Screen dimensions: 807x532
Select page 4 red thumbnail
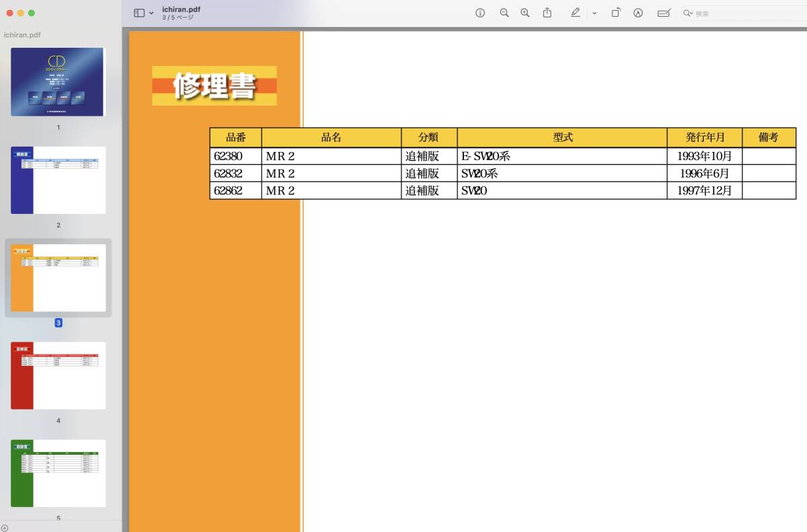58,375
